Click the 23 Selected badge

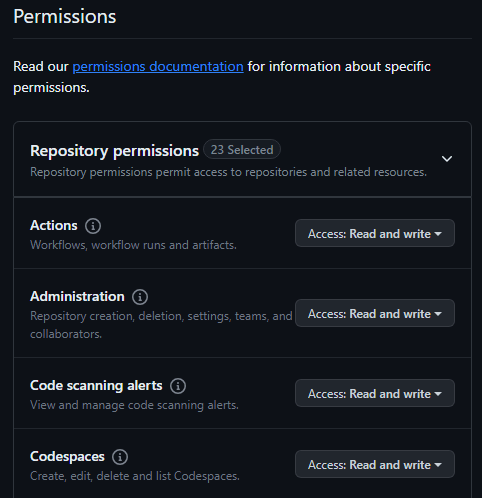pos(242,150)
